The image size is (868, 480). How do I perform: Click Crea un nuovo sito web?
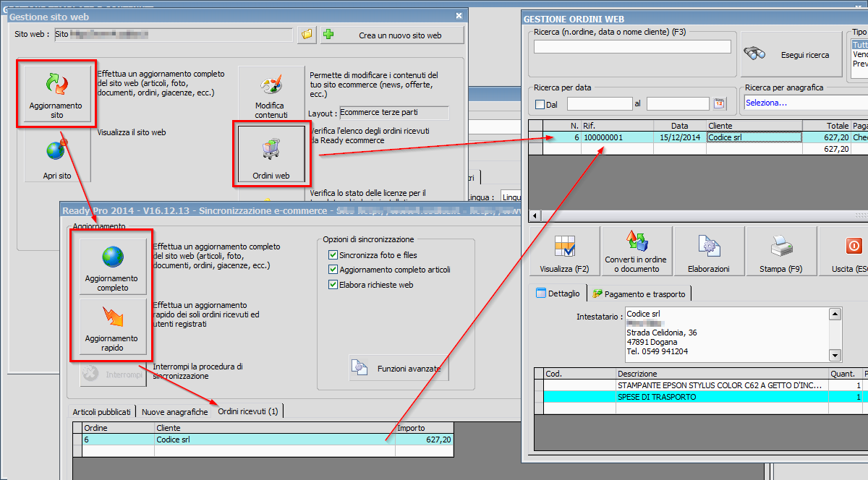(392, 35)
